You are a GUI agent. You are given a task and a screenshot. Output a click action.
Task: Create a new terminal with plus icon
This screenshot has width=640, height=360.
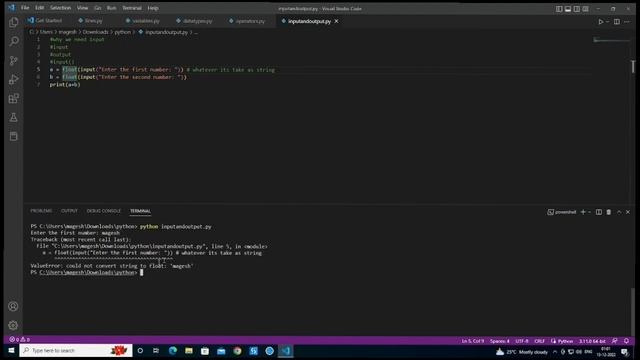coord(583,212)
